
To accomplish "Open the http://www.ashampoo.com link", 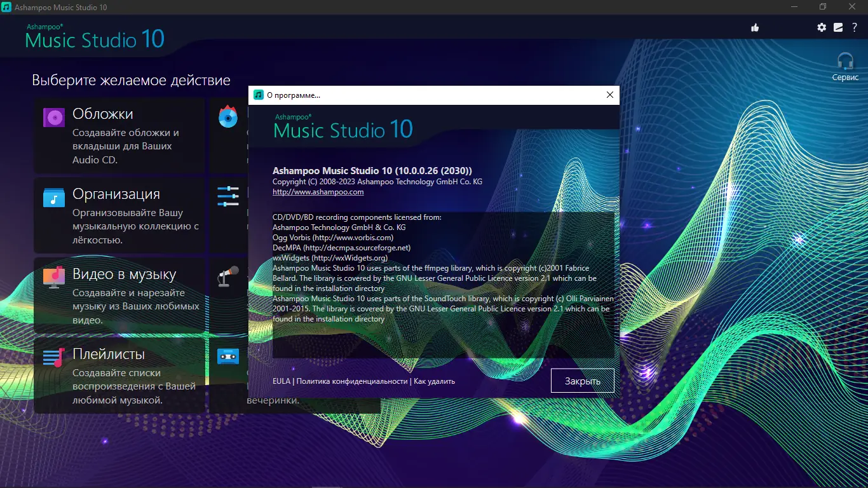I will click(318, 192).
